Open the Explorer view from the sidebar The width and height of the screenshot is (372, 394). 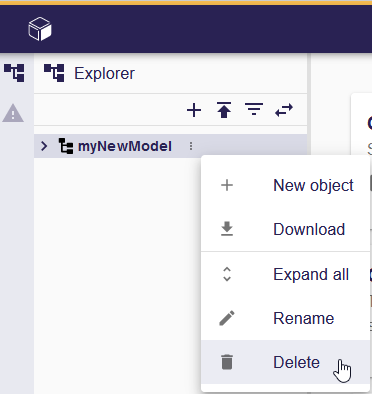pos(14,73)
